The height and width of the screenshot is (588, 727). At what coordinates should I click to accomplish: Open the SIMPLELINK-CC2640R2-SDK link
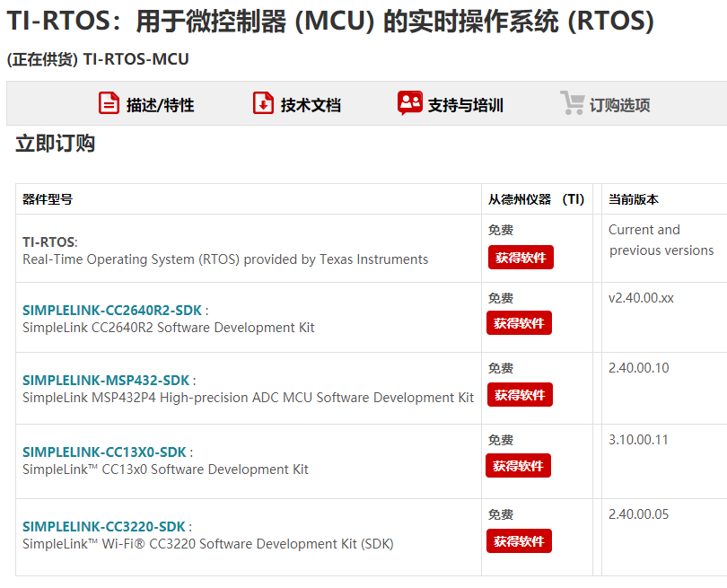[112, 311]
